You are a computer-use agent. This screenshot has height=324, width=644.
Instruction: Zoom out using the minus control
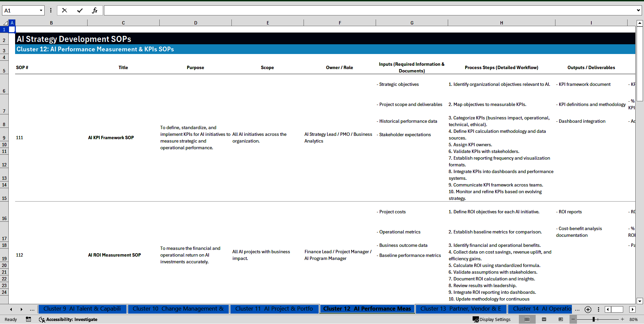pos(573,319)
